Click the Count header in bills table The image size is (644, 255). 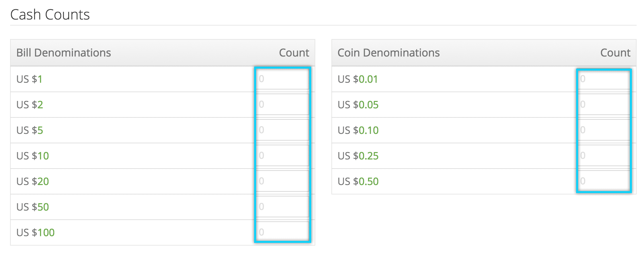(294, 53)
